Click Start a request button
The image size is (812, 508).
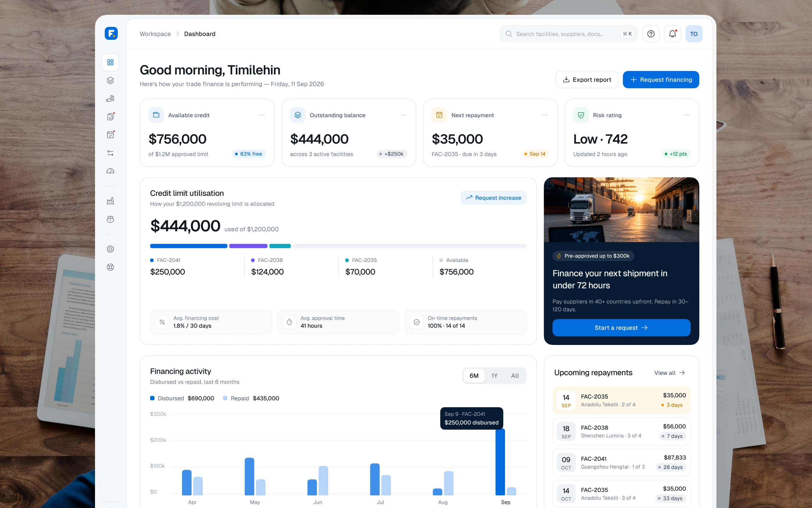coord(621,328)
